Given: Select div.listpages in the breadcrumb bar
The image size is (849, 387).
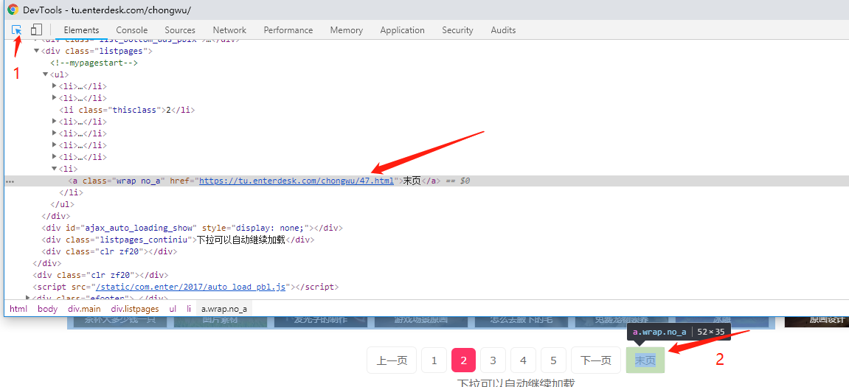Looking at the screenshot, I should coord(135,309).
